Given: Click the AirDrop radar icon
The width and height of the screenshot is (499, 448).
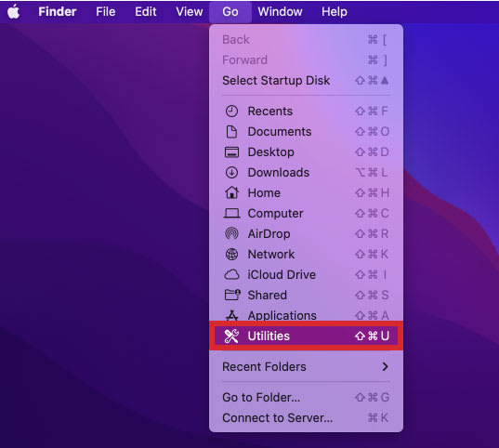Looking at the screenshot, I should point(231,233).
